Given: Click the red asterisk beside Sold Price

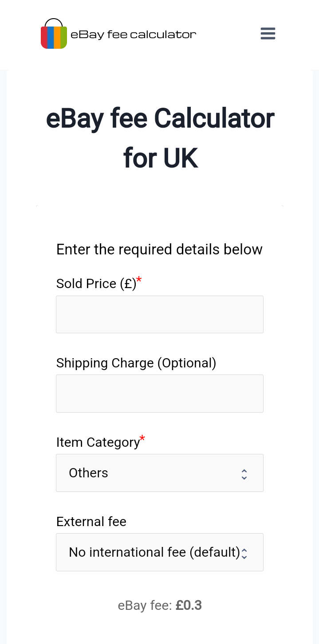Looking at the screenshot, I should (139, 280).
